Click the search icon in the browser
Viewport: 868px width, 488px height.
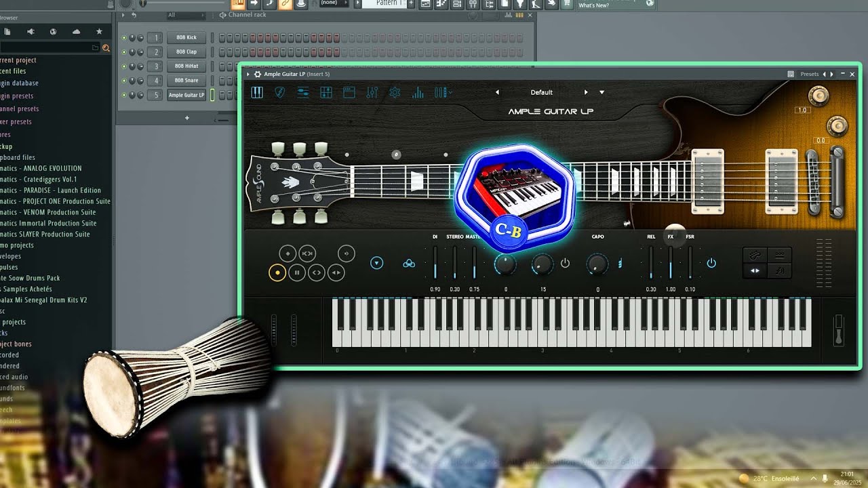click(106, 47)
